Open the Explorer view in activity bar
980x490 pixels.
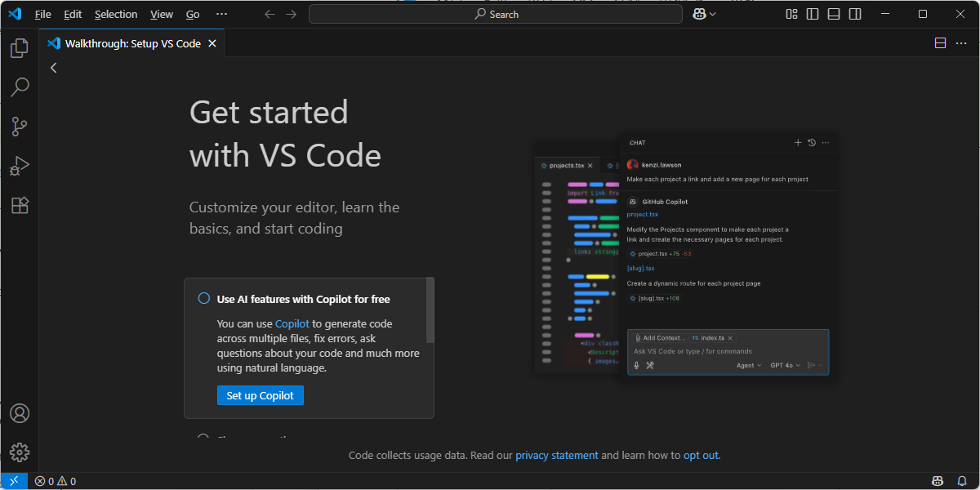[20, 49]
